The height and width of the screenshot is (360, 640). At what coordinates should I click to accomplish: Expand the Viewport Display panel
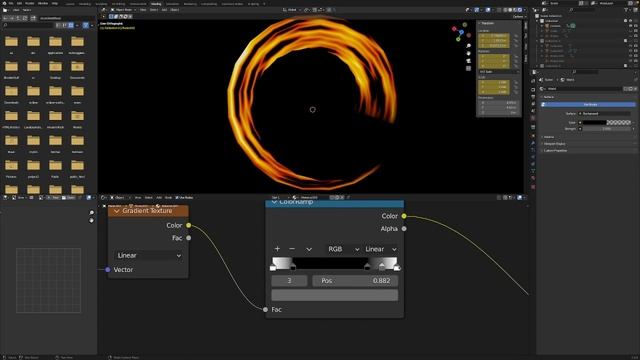coord(554,144)
